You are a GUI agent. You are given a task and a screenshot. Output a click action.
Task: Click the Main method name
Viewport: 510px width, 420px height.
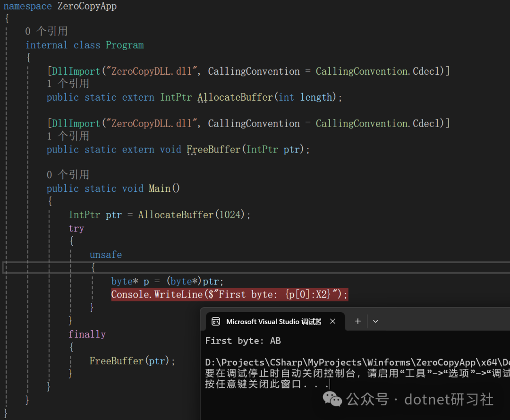pyautogui.click(x=160, y=189)
